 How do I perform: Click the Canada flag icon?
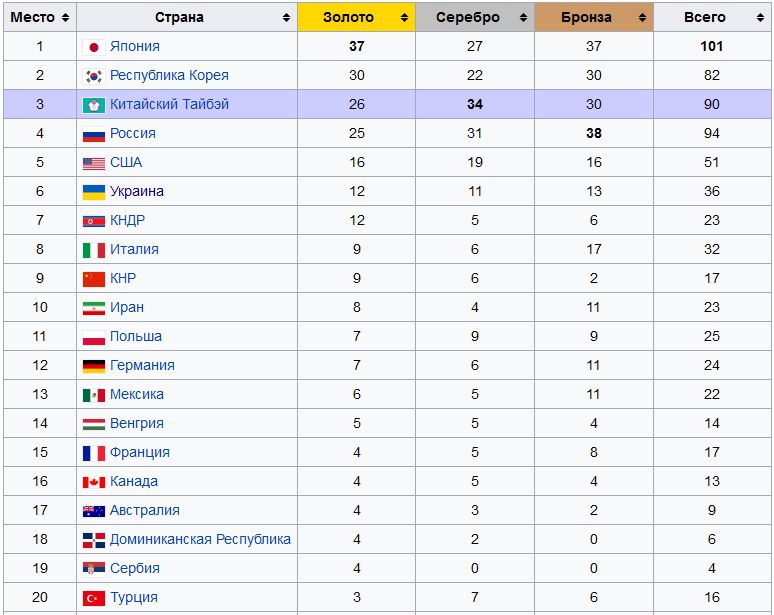pos(94,482)
